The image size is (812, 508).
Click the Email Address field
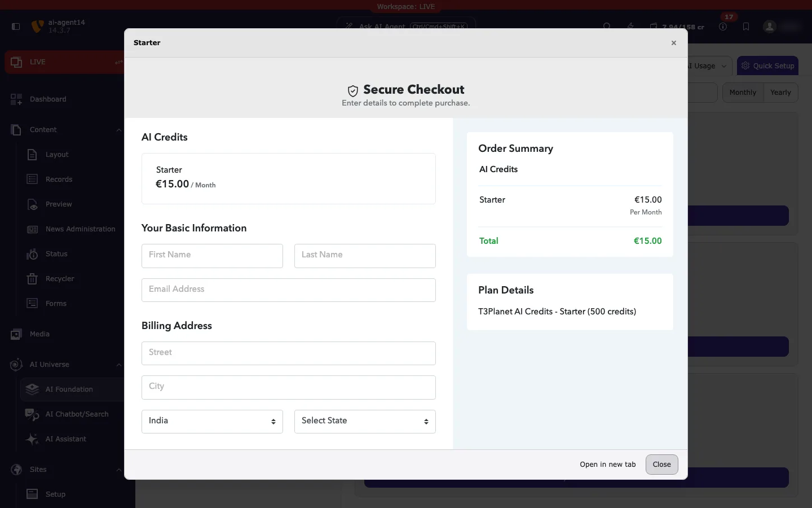(x=289, y=290)
